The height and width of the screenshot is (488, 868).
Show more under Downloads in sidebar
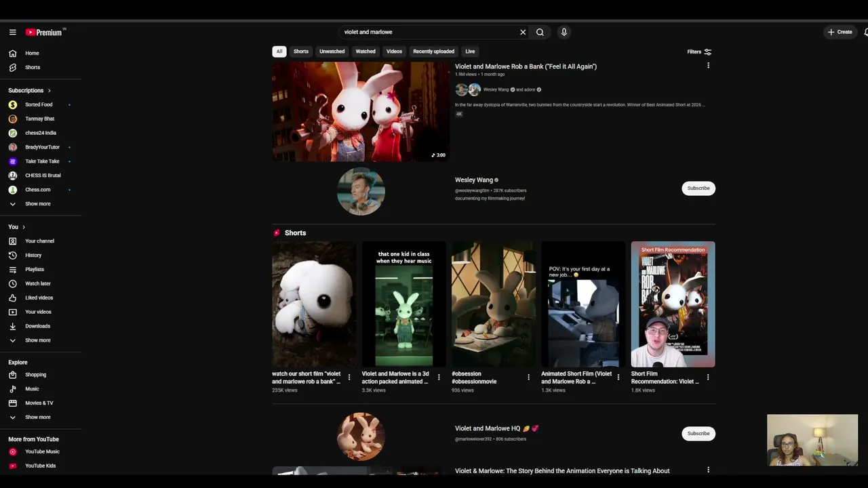coord(41,340)
